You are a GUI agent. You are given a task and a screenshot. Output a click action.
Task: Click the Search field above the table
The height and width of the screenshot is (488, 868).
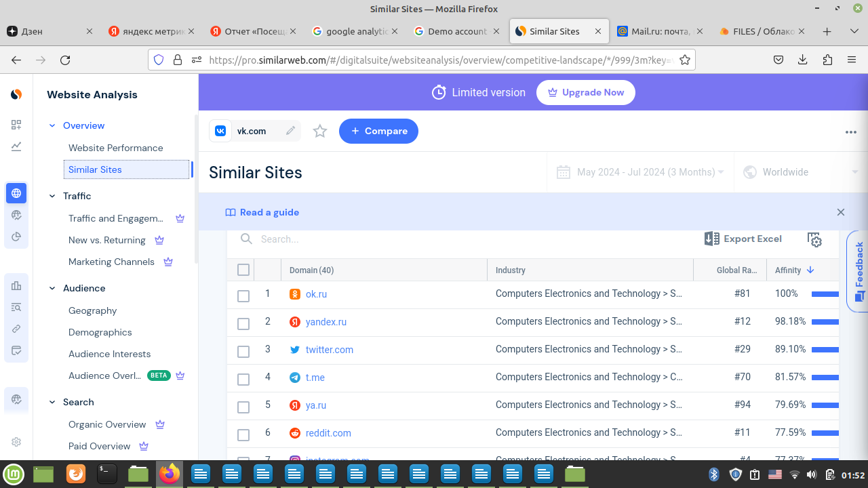(407, 239)
